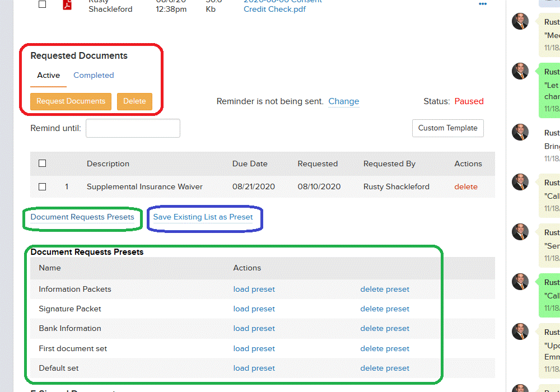
Task: Delete the First document set preset
Action: click(385, 348)
